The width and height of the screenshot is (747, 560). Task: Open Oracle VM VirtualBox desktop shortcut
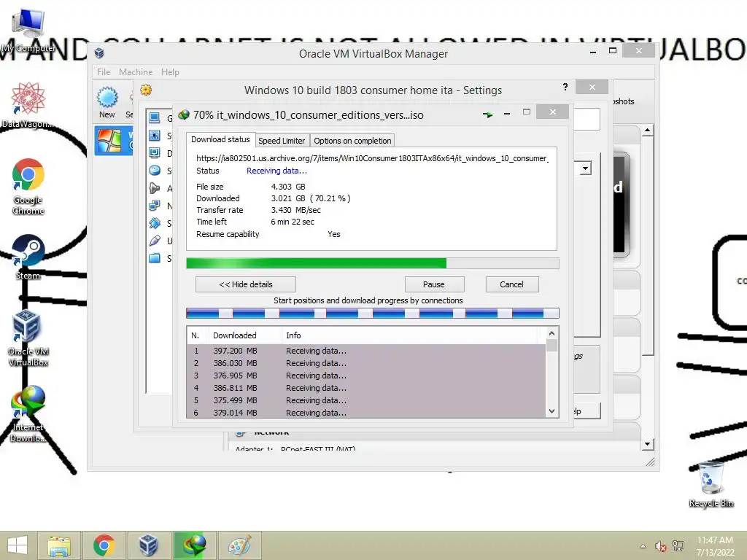point(28,338)
